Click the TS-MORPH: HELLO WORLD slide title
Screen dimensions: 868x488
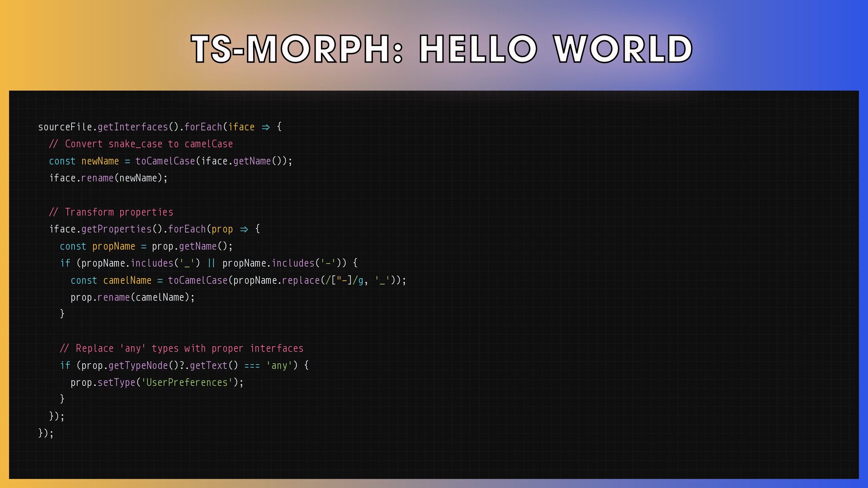pyautogui.click(x=442, y=49)
